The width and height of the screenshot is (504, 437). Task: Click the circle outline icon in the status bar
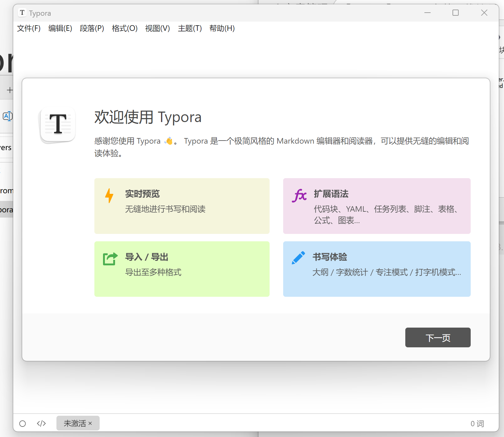point(22,423)
